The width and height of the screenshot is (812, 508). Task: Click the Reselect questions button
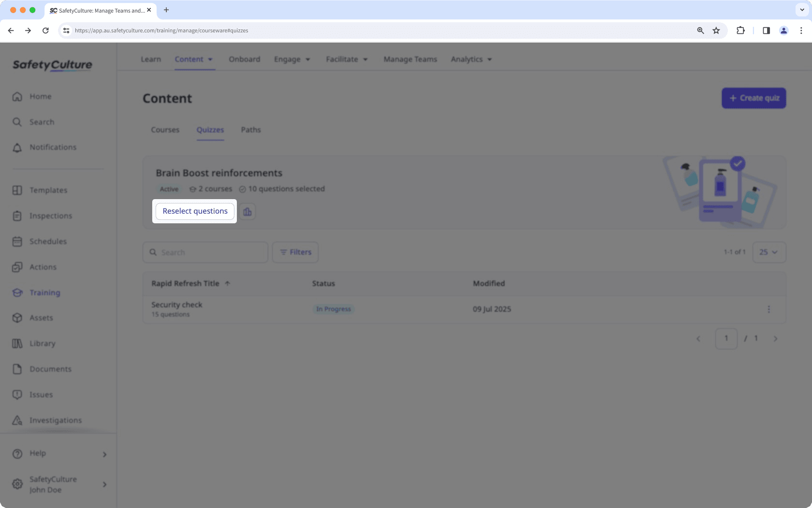[195, 211]
